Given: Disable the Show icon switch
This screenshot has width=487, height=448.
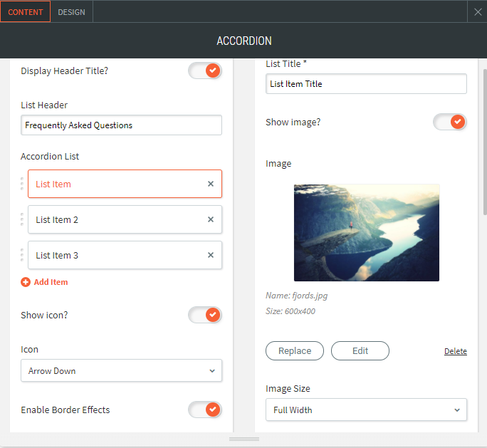Looking at the screenshot, I should click(205, 315).
